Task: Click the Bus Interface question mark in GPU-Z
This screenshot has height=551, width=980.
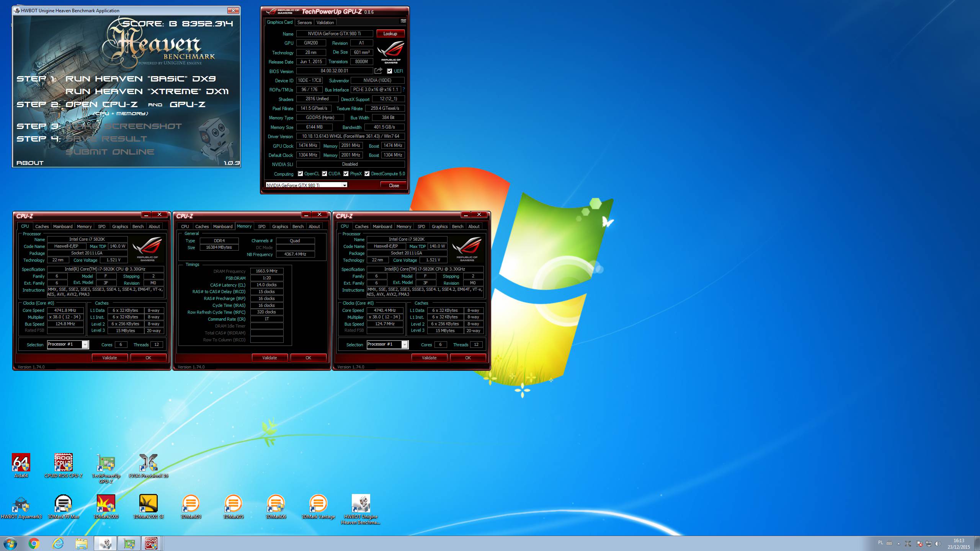Action: [x=403, y=90]
